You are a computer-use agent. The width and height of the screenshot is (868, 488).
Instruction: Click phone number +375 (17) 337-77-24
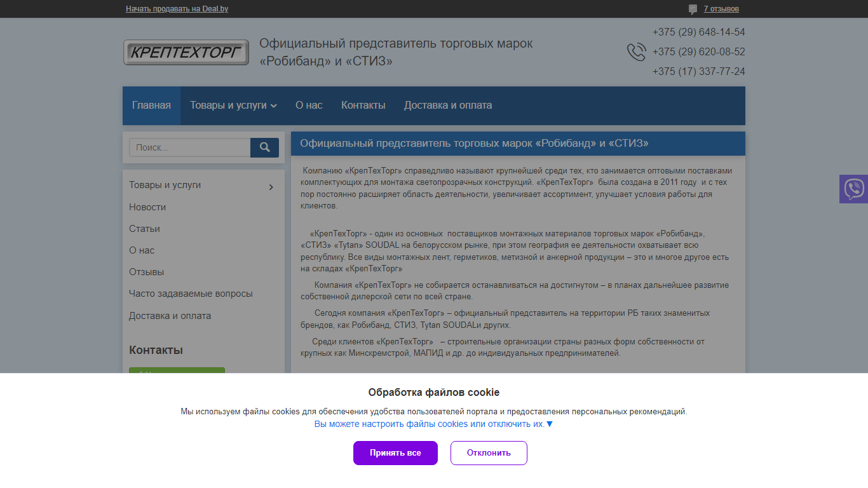coord(699,72)
